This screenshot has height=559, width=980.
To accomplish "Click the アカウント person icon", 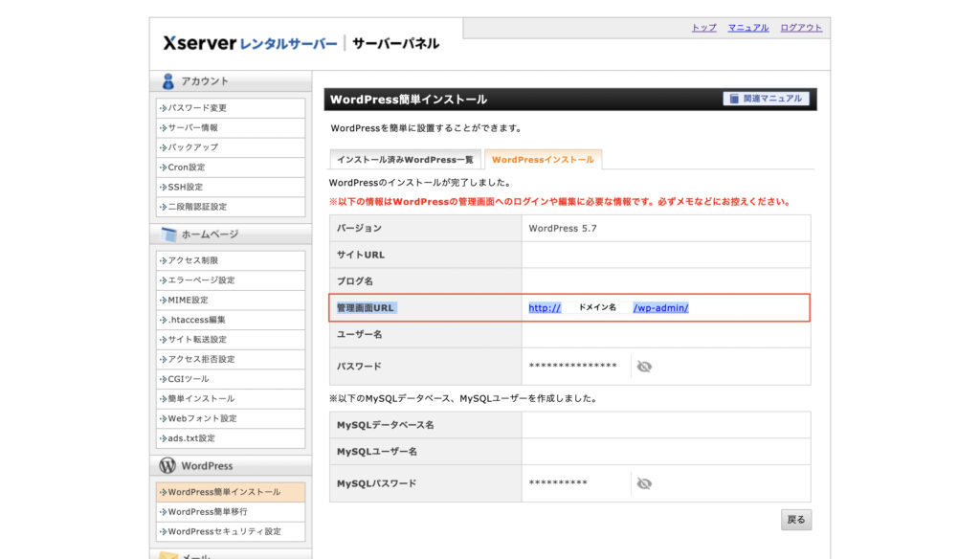I will tap(167, 81).
